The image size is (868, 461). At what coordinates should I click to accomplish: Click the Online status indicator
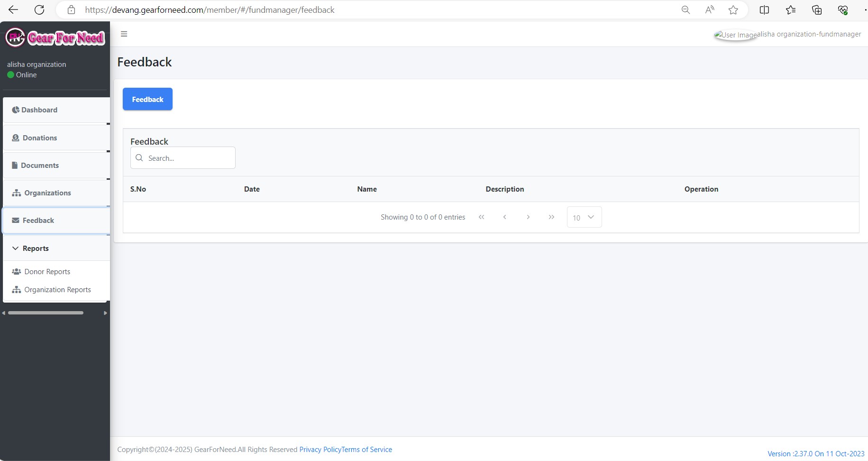(x=22, y=75)
